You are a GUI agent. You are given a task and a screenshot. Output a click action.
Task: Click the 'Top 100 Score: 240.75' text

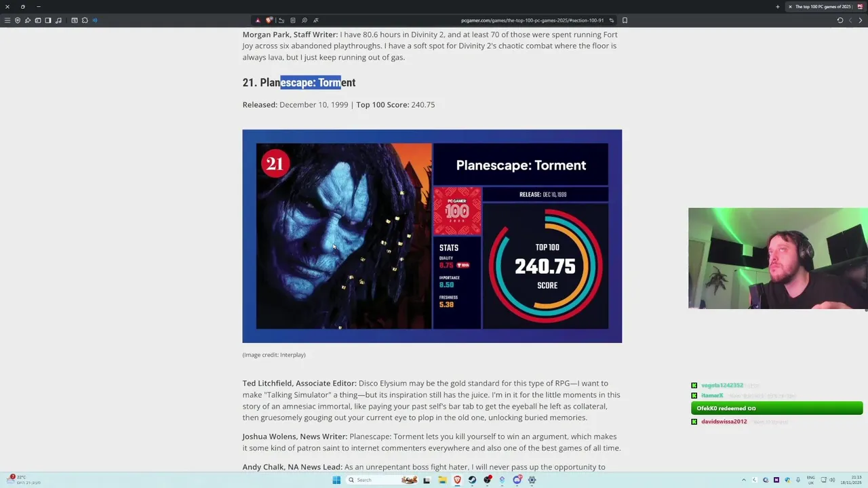pos(395,104)
